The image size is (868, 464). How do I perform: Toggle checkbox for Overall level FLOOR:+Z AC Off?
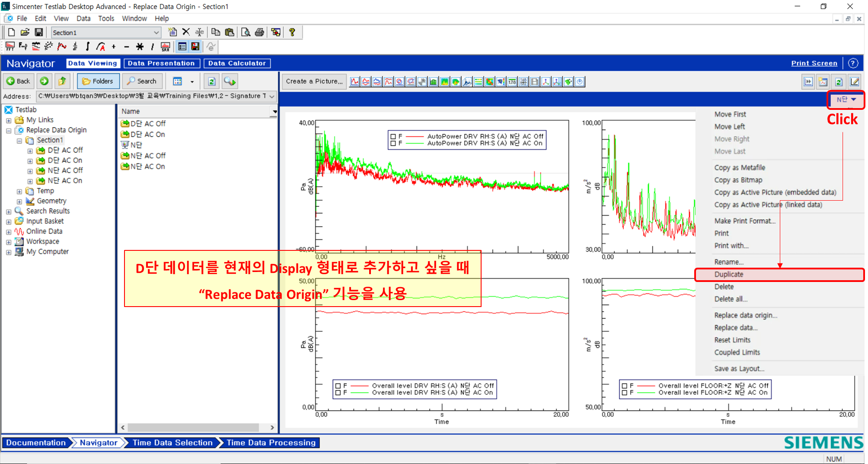tap(624, 386)
